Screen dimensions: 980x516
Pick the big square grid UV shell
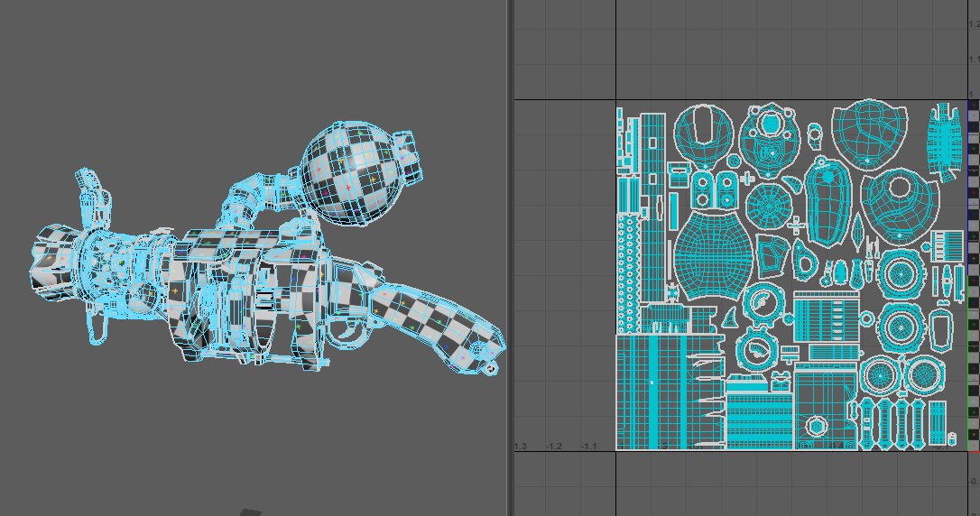670,392
